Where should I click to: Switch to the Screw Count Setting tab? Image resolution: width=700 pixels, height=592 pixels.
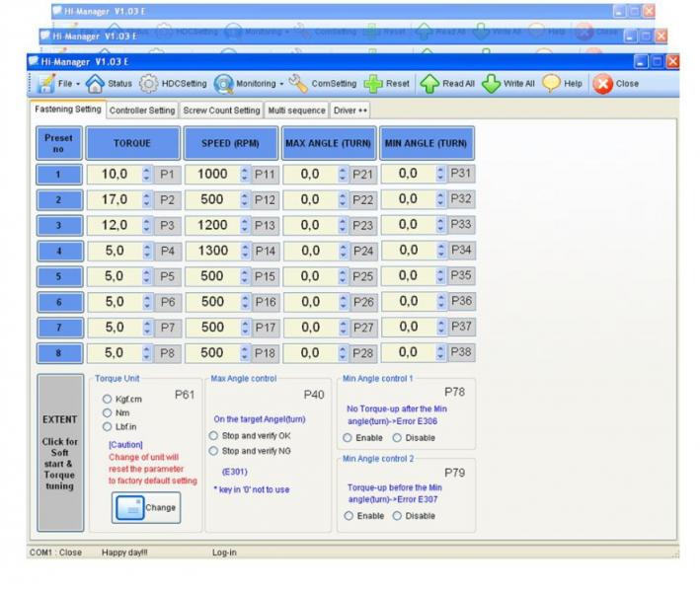point(222,110)
